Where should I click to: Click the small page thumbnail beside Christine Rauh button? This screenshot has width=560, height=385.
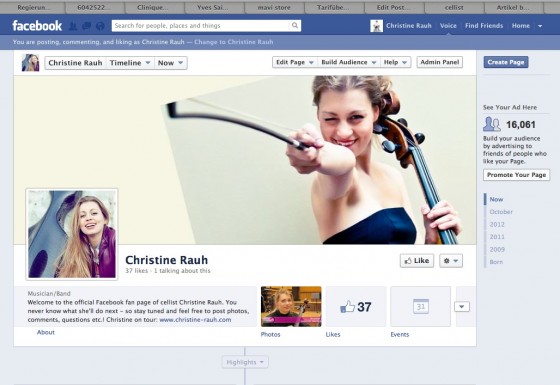pos(30,63)
